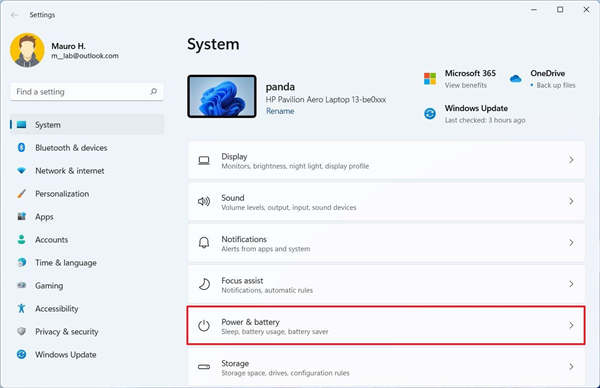Image resolution: width=600 pixels, height=388 pixels.
Task: Click the m_lab@outlook.com account email
Action: [85, 56]
